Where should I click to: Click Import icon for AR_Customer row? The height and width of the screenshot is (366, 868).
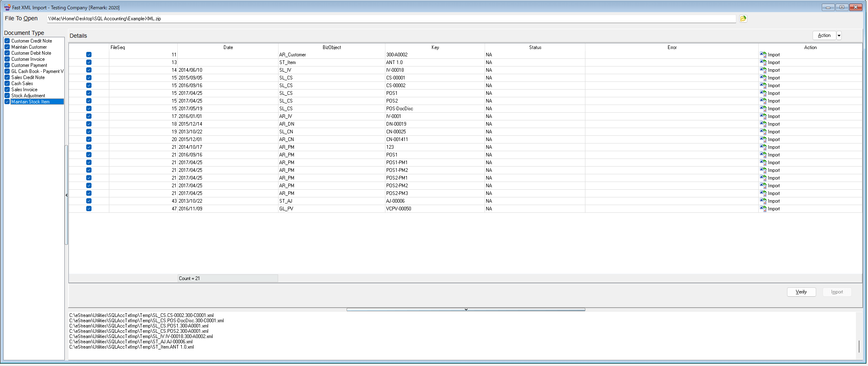coord(763,55)
